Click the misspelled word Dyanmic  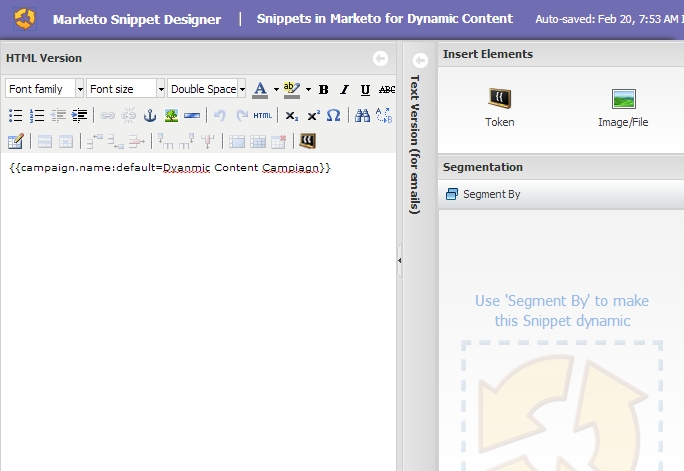(186, 168)
